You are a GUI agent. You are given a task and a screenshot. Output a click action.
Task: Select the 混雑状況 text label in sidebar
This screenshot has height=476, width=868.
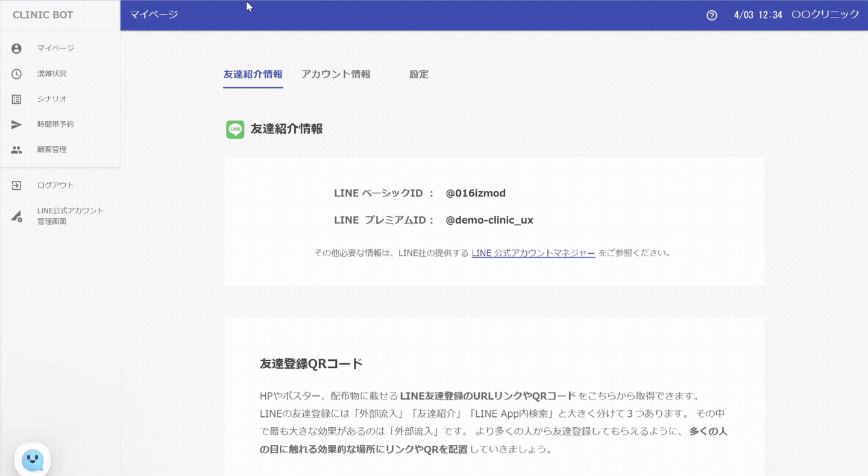click(52, 74)
